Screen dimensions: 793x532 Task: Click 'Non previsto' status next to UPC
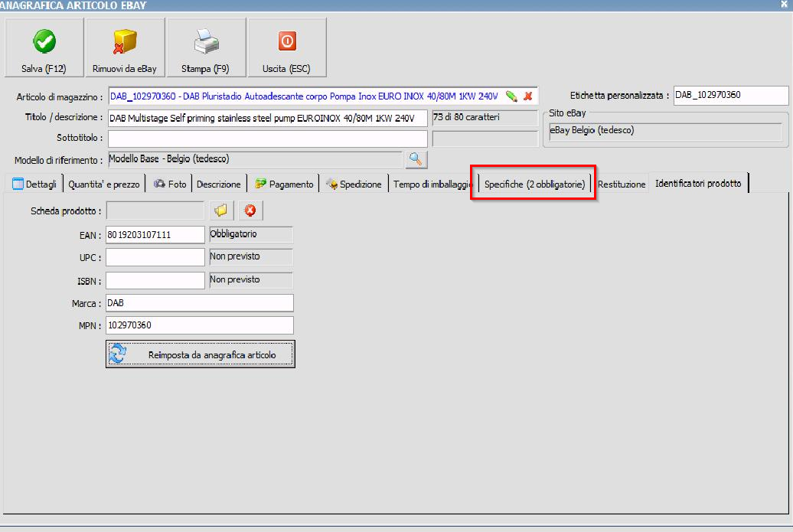point(251,256)
